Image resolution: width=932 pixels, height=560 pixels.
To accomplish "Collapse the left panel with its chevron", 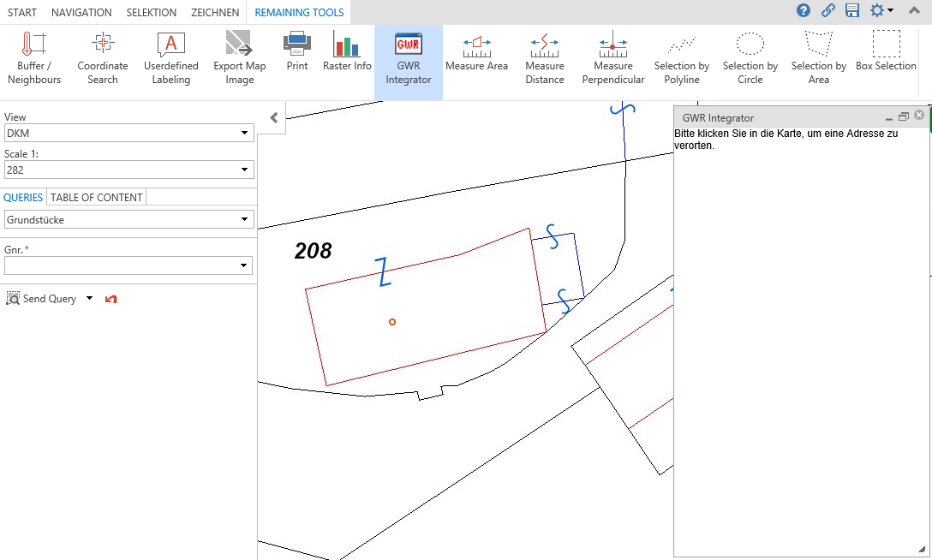I will pyautogui.click(x=272, y=118).
